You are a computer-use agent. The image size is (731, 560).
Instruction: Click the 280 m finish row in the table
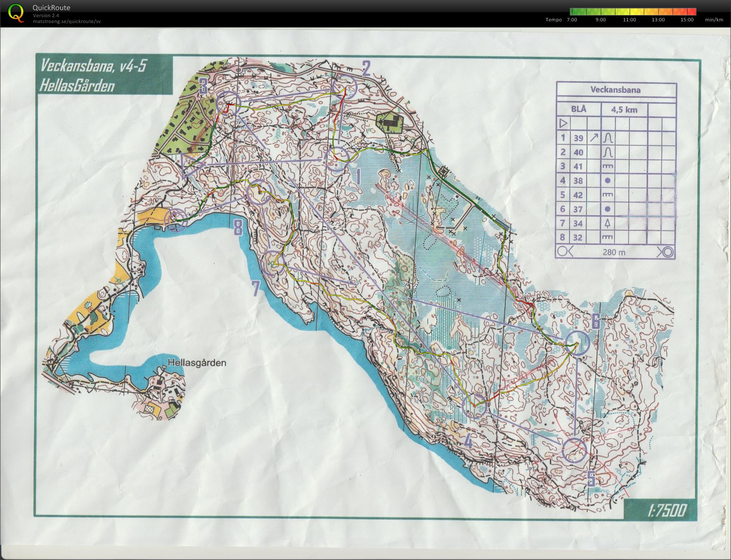(616, 252)
